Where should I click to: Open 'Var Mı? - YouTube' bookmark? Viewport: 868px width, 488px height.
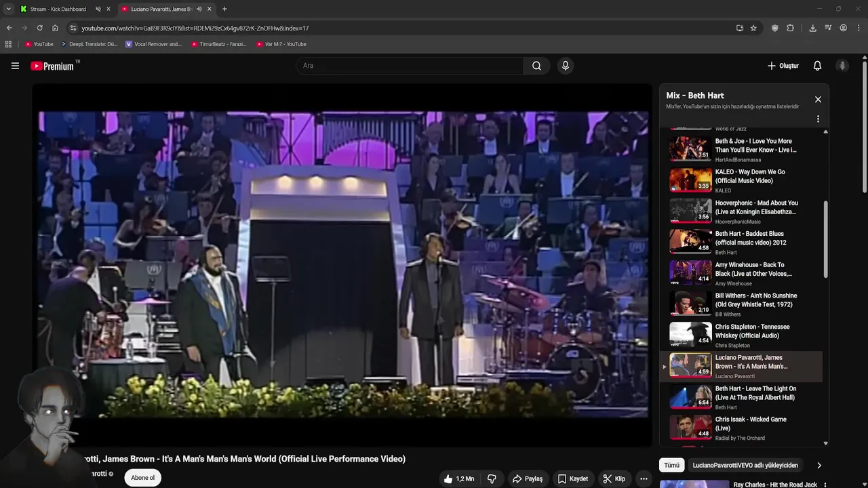click(x=281, y=44)
